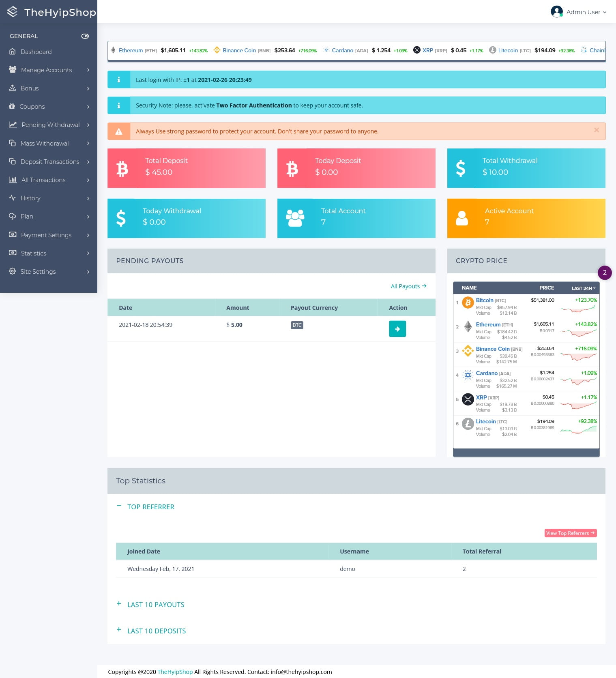Expand the Bonus submenu chevron
This screenshot has width=616, height=678.
coord(88,88)
